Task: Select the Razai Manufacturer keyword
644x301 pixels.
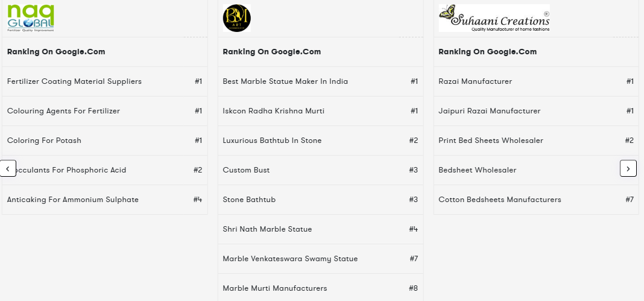Action: [475, 81]
